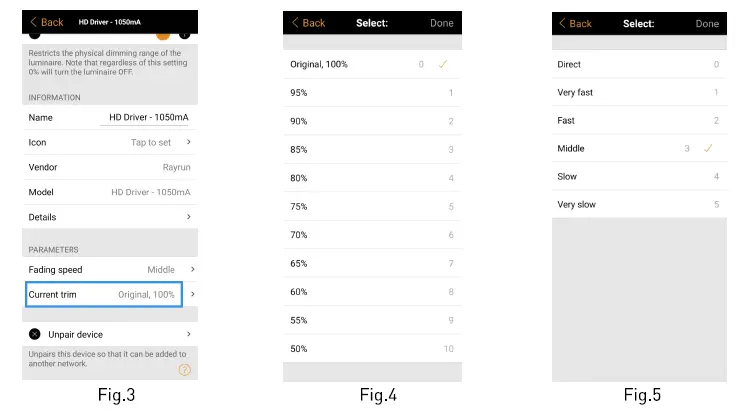This screenshot has height=416, width=749.
Task: Go back from the percentage trim list
Action: click(x=308, y=23)
